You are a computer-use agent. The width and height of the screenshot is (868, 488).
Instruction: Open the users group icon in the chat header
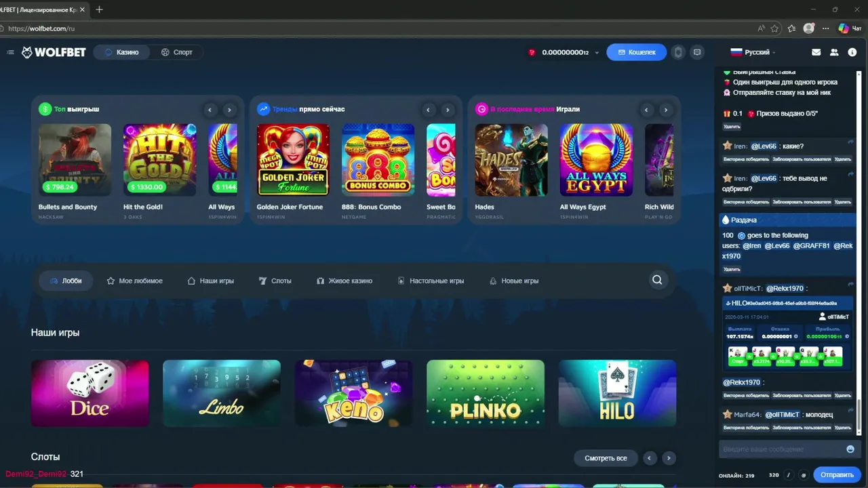(x=834, y=52)
